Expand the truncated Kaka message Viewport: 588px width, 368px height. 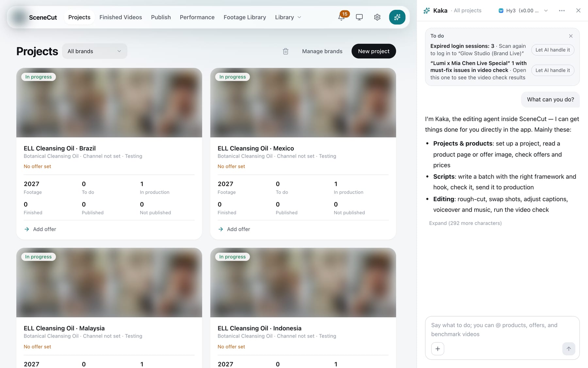point(465,223)
